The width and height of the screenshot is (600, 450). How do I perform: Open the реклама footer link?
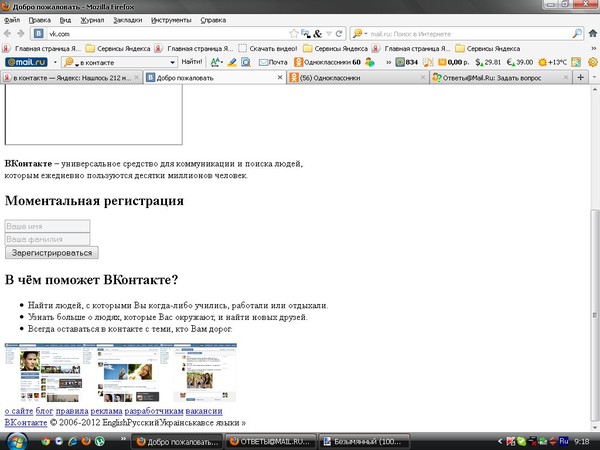tap(106, 411)
